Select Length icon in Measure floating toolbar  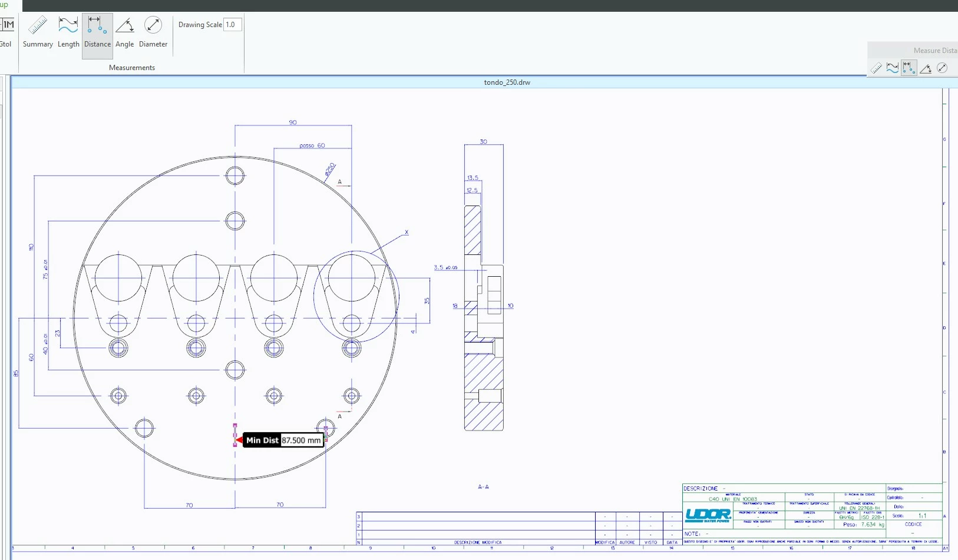coord(893,68)
